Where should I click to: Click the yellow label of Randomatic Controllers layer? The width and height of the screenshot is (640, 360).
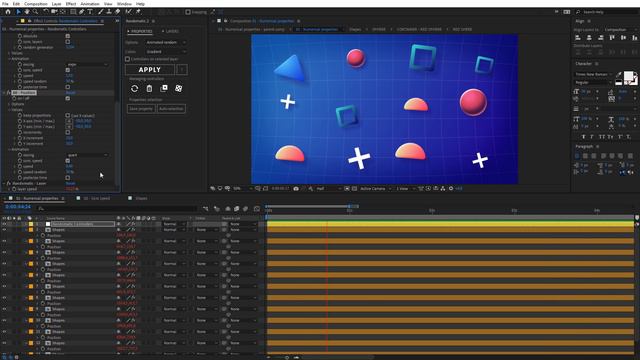pos(31,224)
